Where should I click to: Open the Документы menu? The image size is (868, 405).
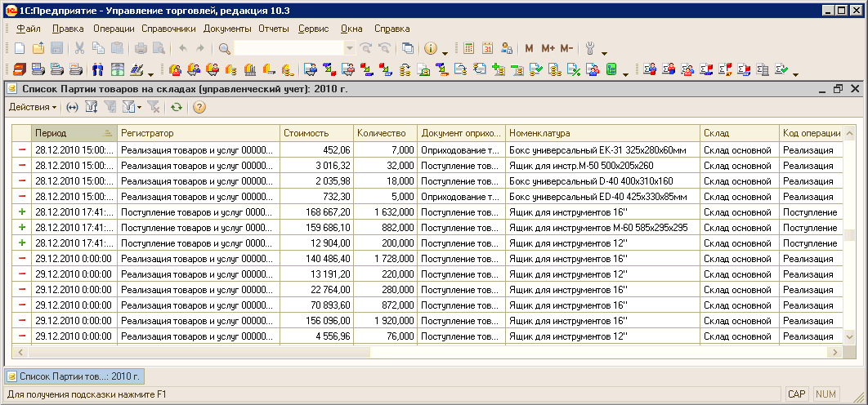tap(227, 29)
